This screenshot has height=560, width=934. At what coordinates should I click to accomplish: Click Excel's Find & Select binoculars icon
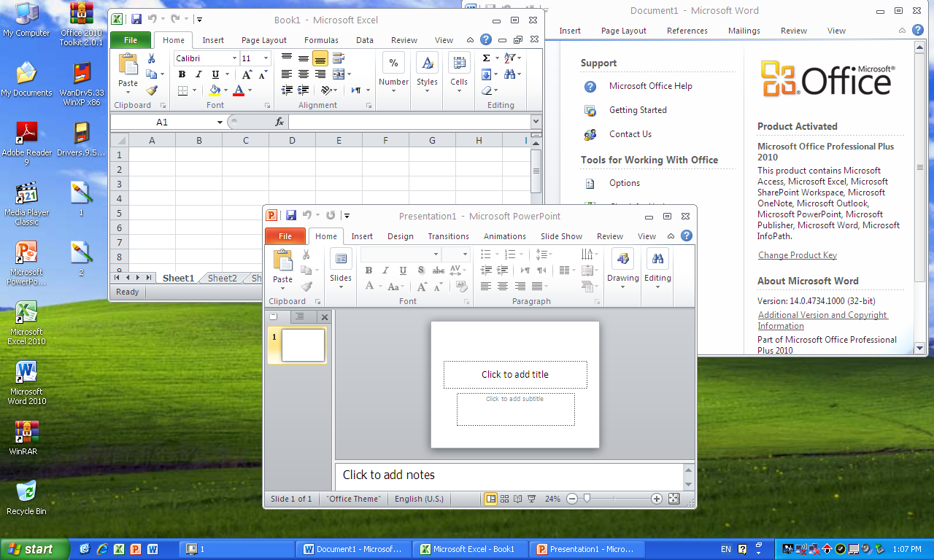click(509, 74)
